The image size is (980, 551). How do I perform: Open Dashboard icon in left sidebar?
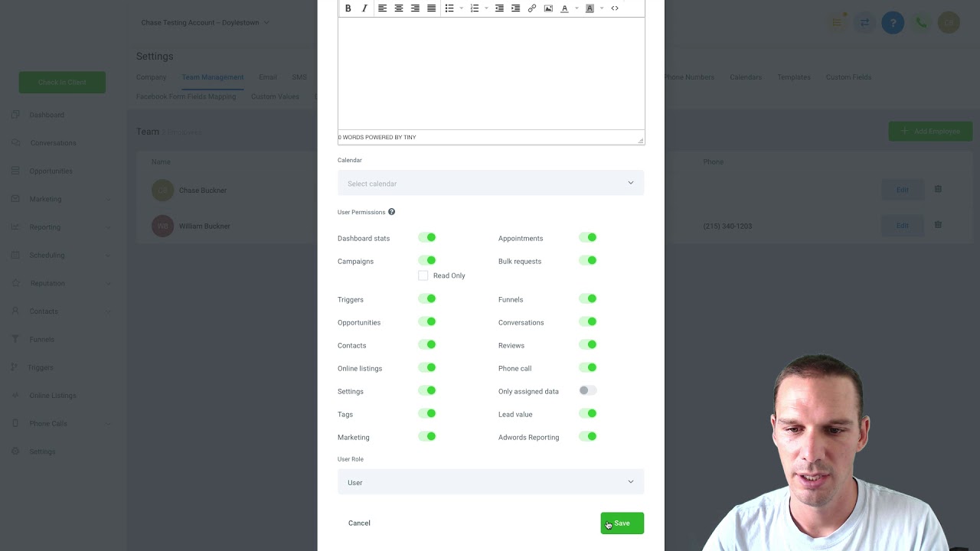pyautogui.click(x=15, y=115)
